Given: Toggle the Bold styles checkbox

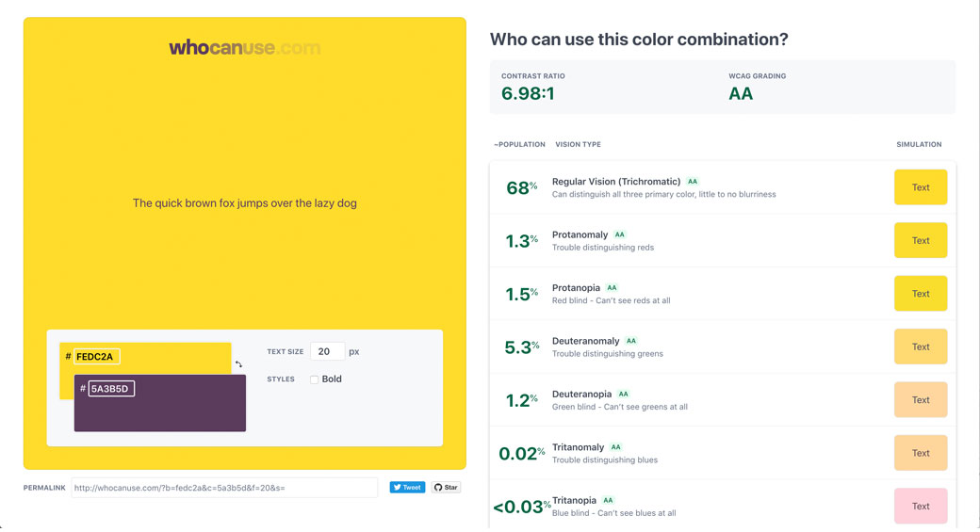Looking at the screenshot, I should pyautogui.click(x=315, y=379).
